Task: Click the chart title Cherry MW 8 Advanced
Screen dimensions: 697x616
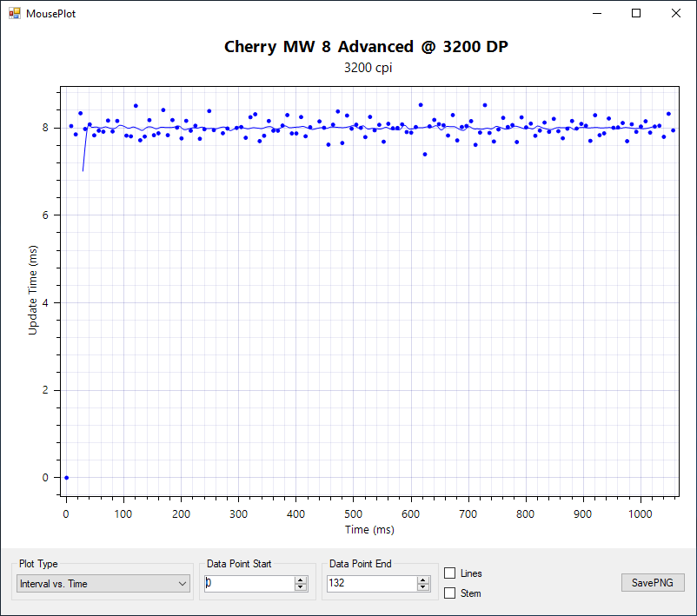Action: [x=366, y=47]
